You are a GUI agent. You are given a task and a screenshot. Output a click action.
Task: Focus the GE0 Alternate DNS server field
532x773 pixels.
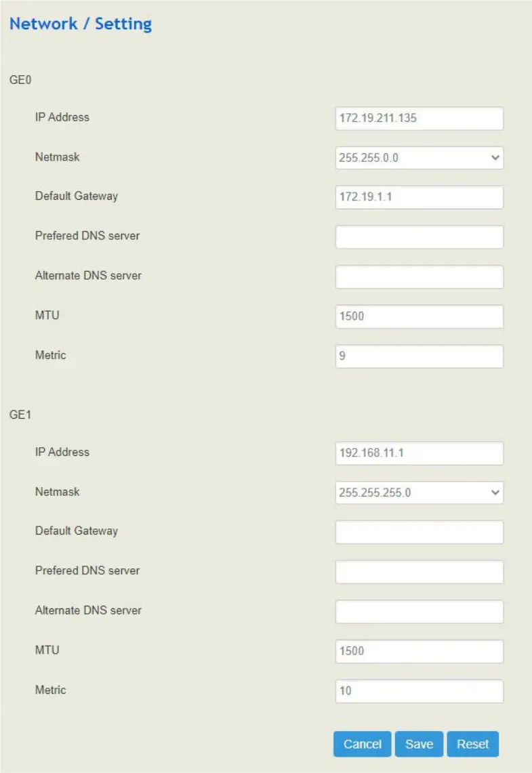(x=419, y=276)
